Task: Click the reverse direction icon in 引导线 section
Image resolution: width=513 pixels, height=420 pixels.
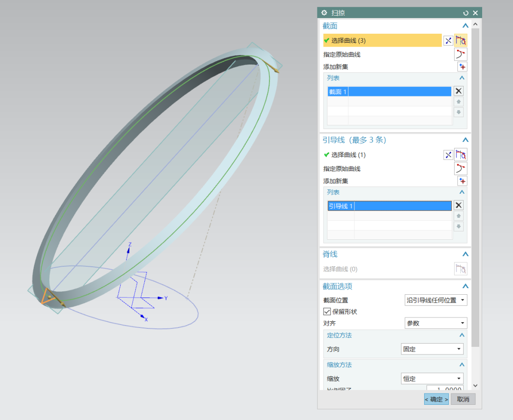Action: tap(448, 155)
